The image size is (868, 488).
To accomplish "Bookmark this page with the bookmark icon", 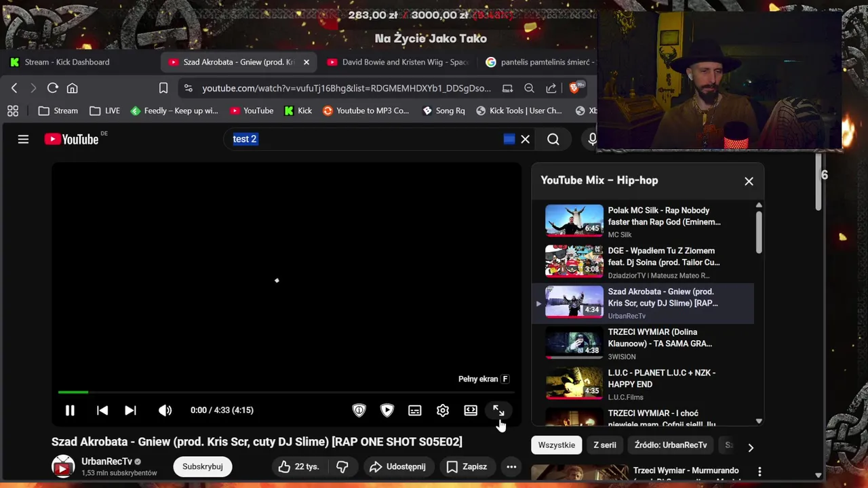I will tap(163, 88).
